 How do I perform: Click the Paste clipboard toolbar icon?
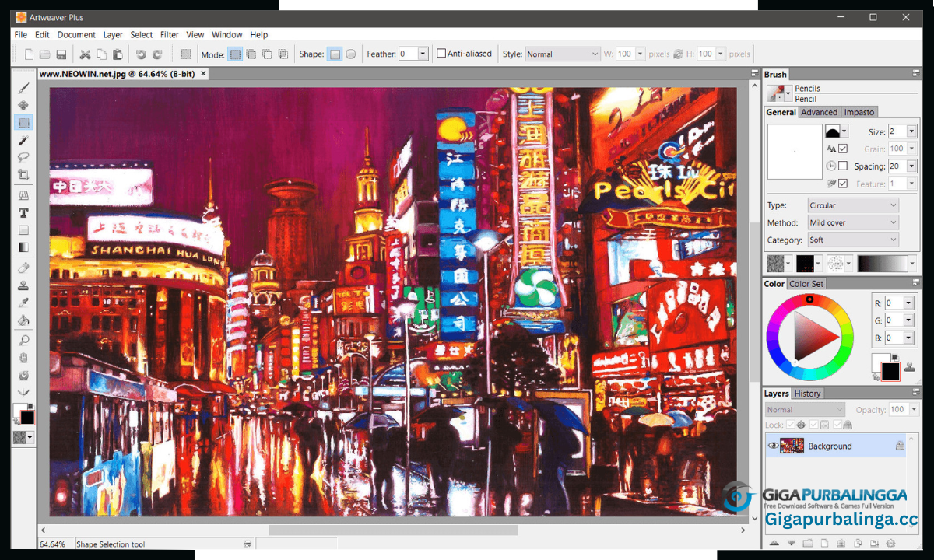(x=118, y=54)
